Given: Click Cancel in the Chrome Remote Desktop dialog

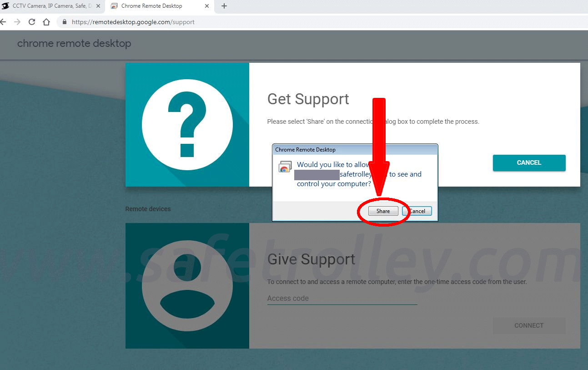Looking at the screenshot, I should pyautogui.click(x=417, y=211).
